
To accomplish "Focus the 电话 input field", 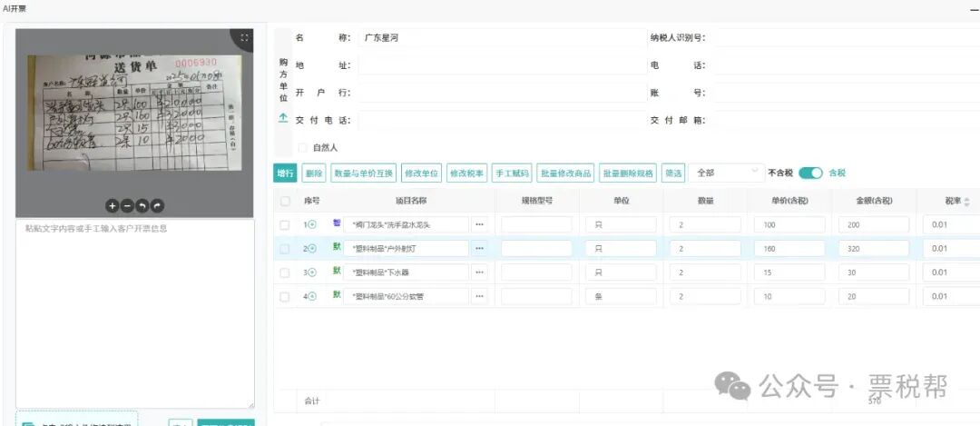I will [x=847, y=65].
